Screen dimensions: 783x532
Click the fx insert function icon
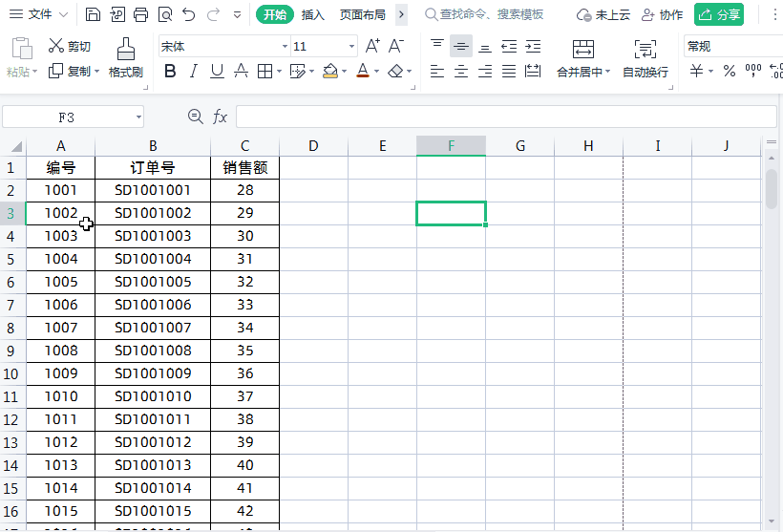220,117
